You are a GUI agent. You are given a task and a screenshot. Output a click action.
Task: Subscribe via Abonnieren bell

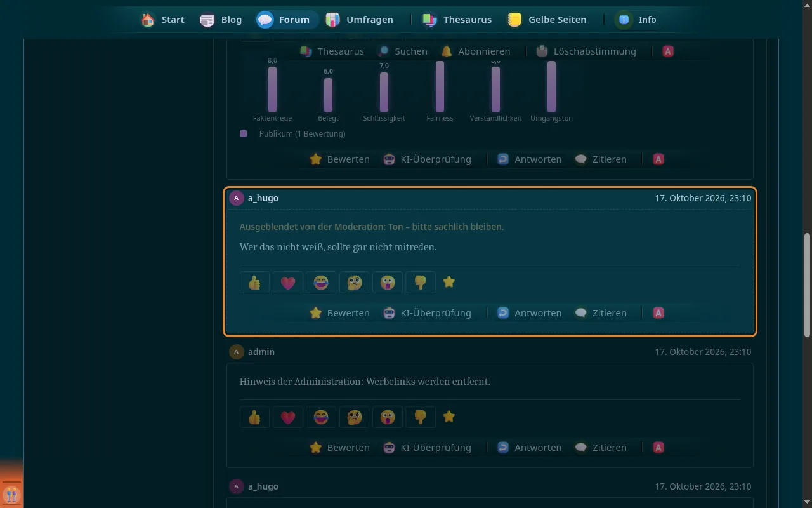tap(475, 51)
